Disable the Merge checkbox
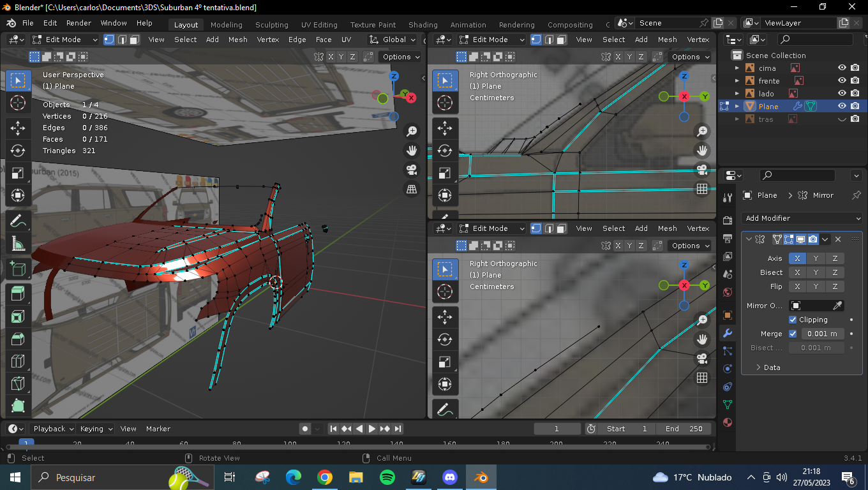Viewport: 868px width, 490px height. tap(793, 334)
